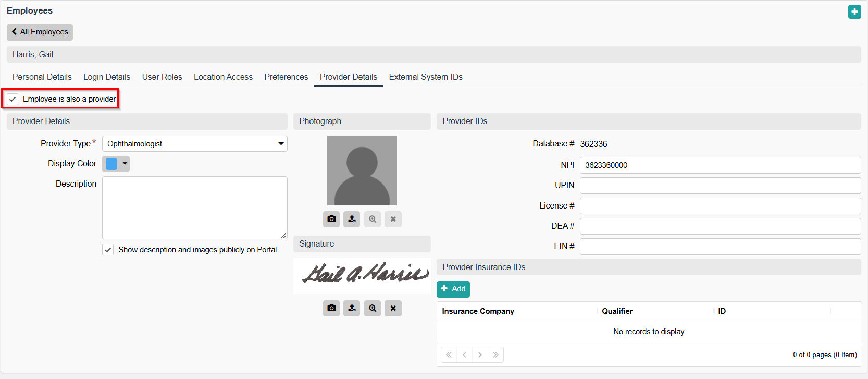Open the User Roles tab
The height and width of the screenshot is (379, 868).
[x=162, y=77]
